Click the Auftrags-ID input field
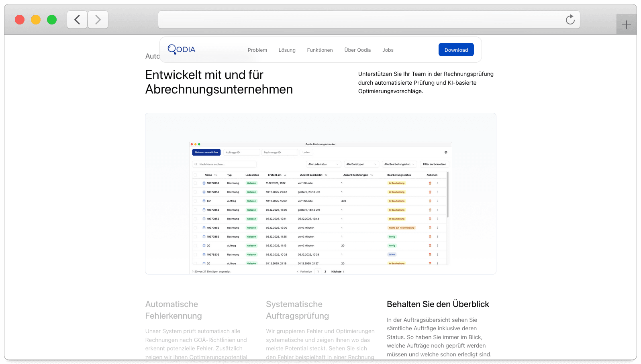The image size is (641, 364). (x=241, y=153)
